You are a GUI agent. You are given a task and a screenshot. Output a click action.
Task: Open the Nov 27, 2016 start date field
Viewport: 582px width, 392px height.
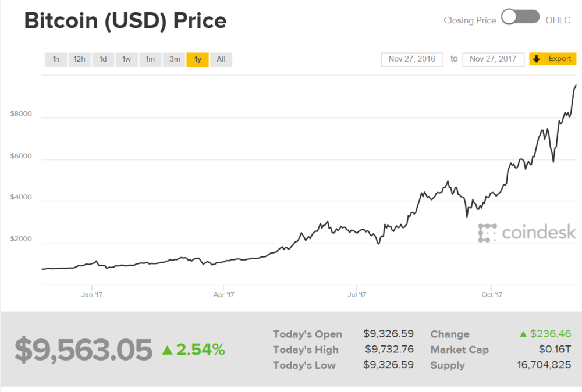pyautogui.click(x=412, y=59)
